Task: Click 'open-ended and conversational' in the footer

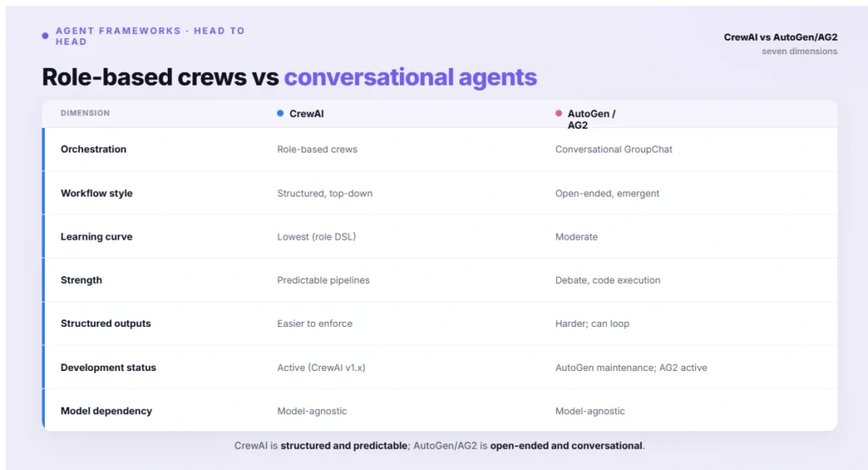Action: [566, 445]
